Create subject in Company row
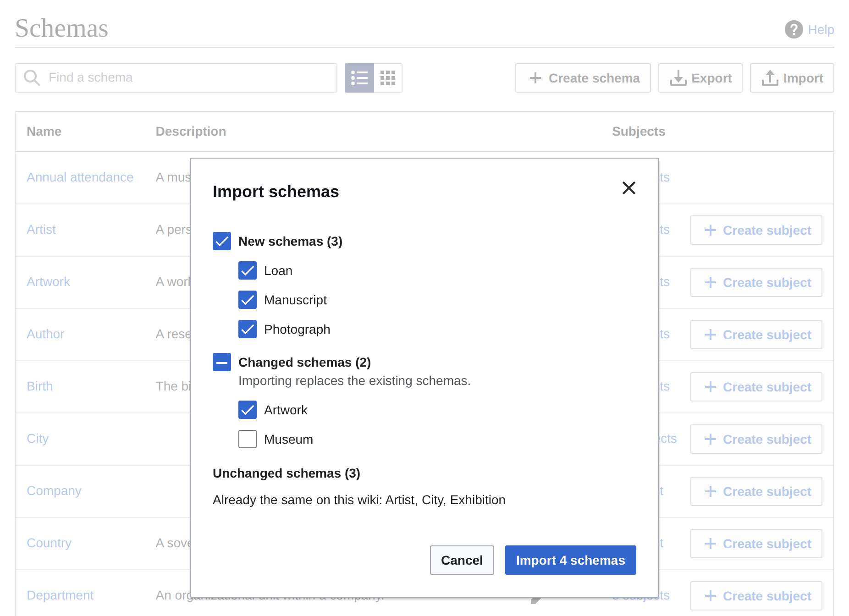849x616 pixels. pos(756,491)
